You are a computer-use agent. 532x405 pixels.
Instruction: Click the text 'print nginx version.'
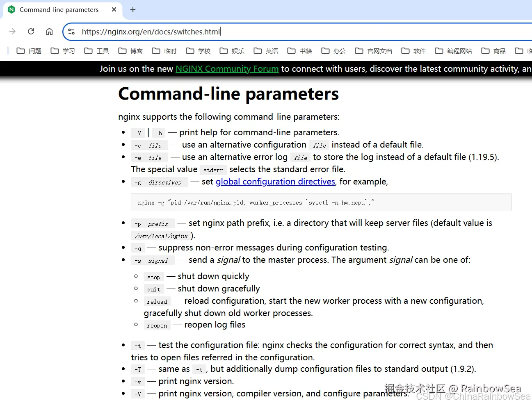pyautogui.click(x=196, y=381)
